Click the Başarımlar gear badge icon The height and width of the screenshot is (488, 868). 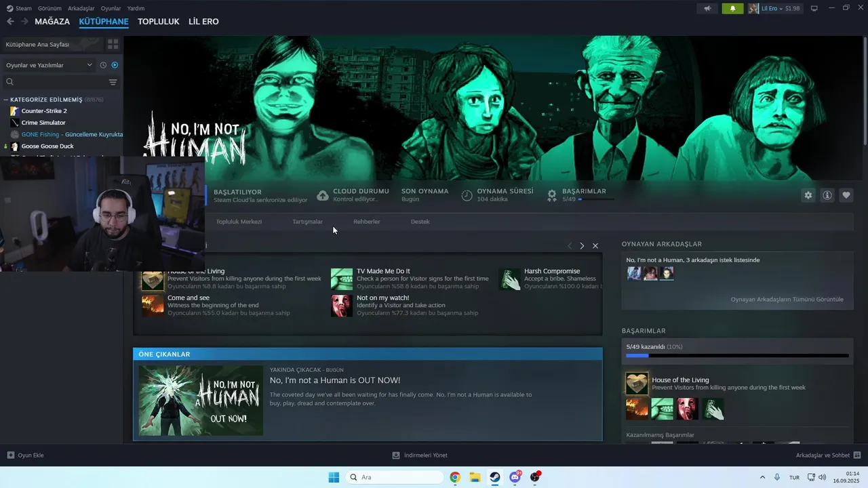tap(552, 195)
